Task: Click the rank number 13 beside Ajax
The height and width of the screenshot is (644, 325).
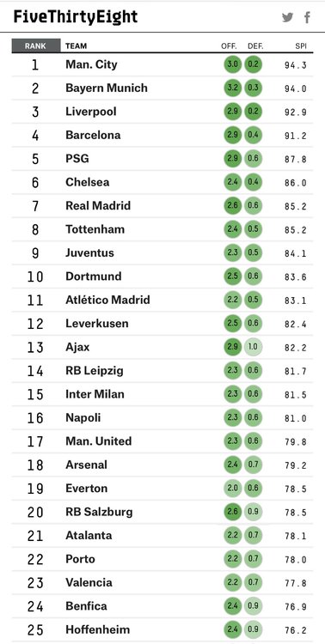Action: click(x=35, y=348)
